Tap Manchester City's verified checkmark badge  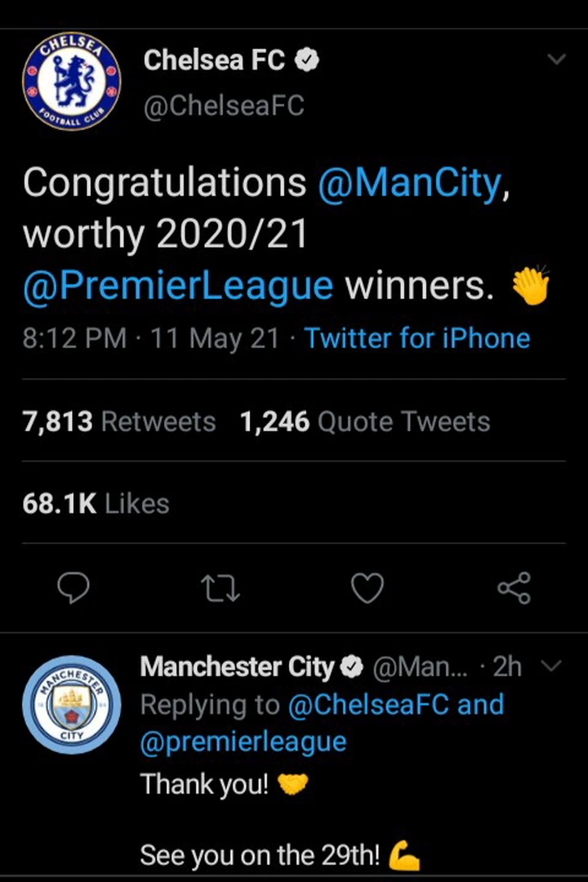tap(352, 667)
